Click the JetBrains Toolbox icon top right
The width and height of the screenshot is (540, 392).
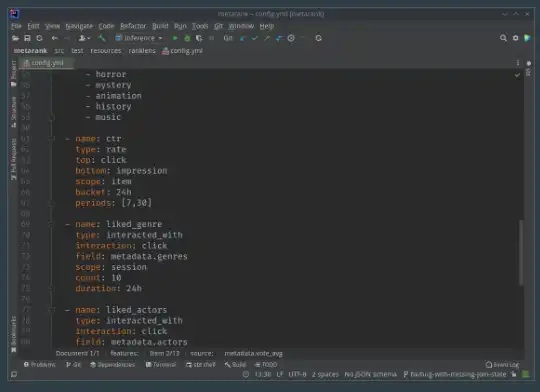point(527,38)
